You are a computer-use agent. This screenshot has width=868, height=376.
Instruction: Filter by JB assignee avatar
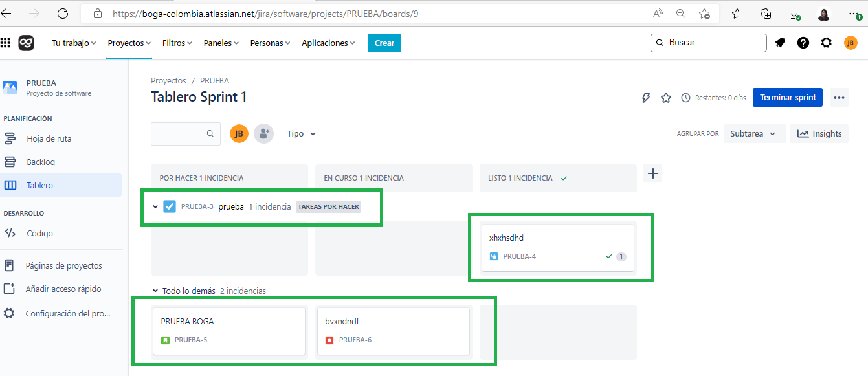click(239, 134)
